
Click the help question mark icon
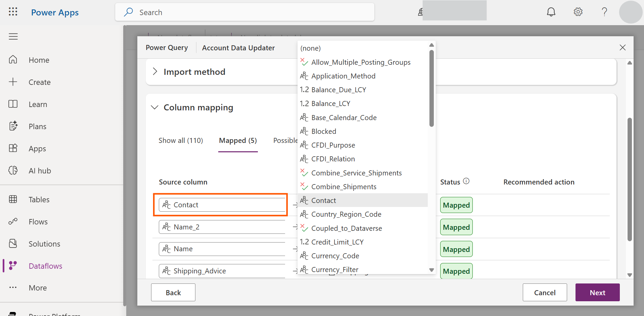604,12
